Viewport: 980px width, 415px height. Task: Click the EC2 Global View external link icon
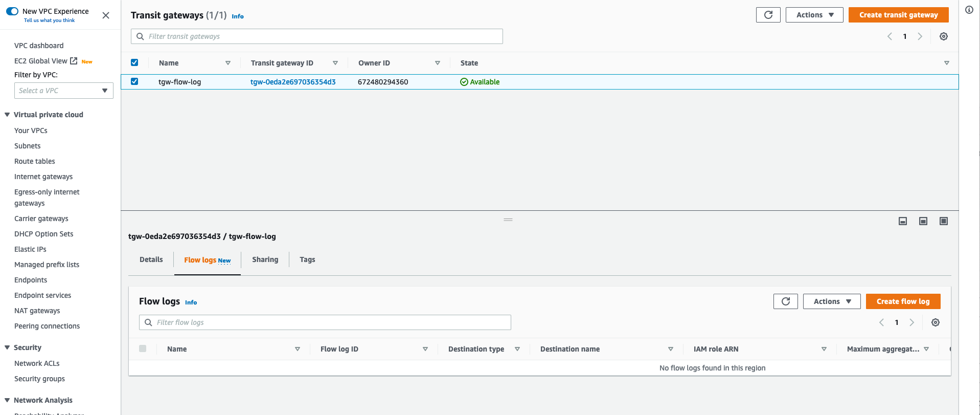[x=74, y=61]
